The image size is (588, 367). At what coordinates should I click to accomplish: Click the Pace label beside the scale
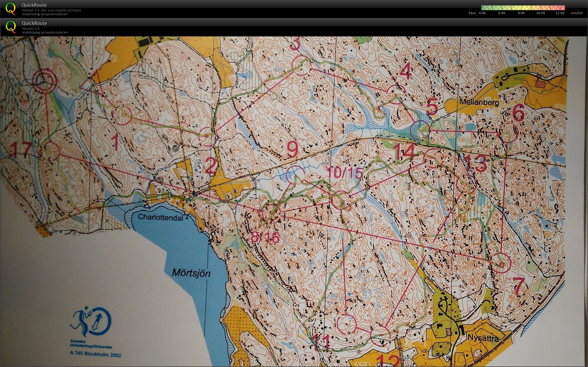(472, 13)
